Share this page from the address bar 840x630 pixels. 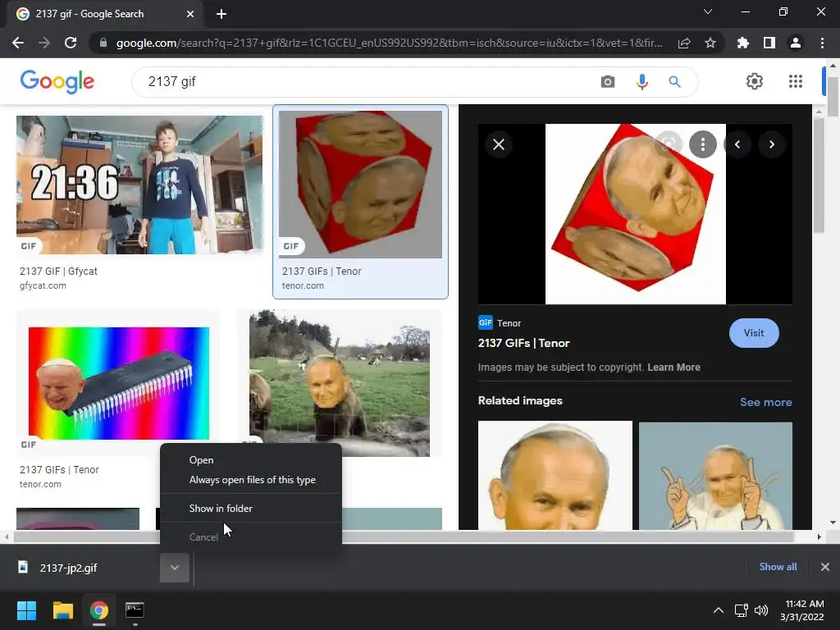(x=684, y=43)
